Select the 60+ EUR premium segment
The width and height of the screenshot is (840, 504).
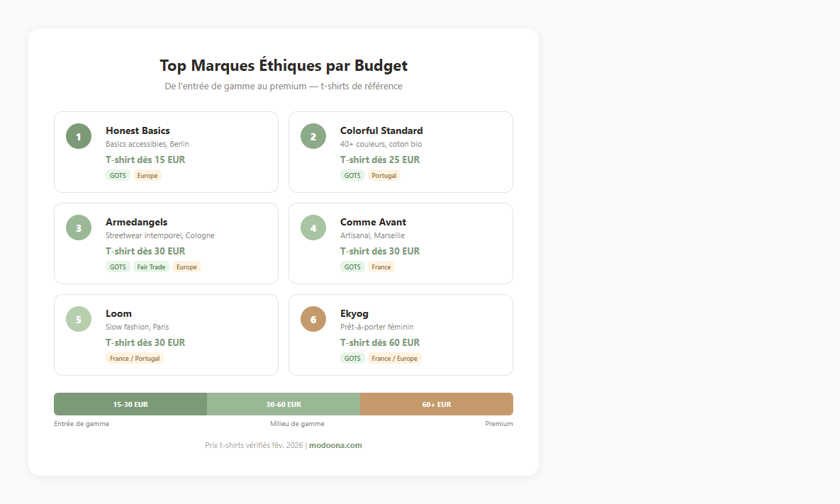coord(437,404)
